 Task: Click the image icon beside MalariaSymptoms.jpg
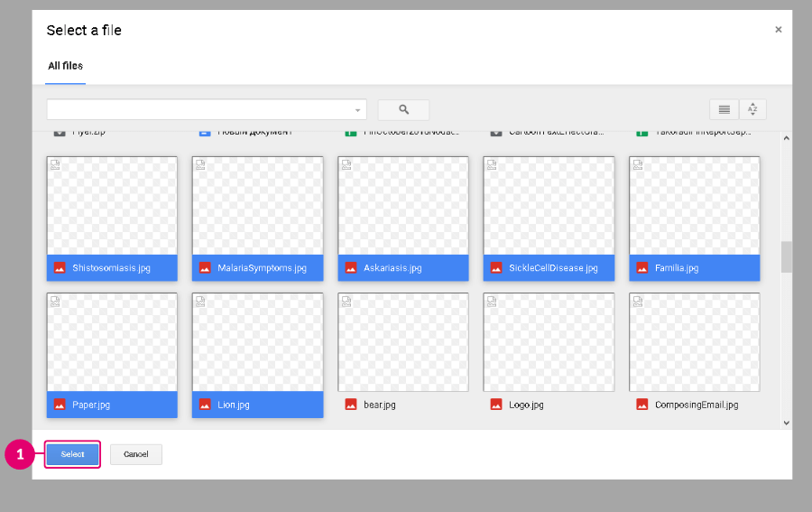(x=205, y=268)
